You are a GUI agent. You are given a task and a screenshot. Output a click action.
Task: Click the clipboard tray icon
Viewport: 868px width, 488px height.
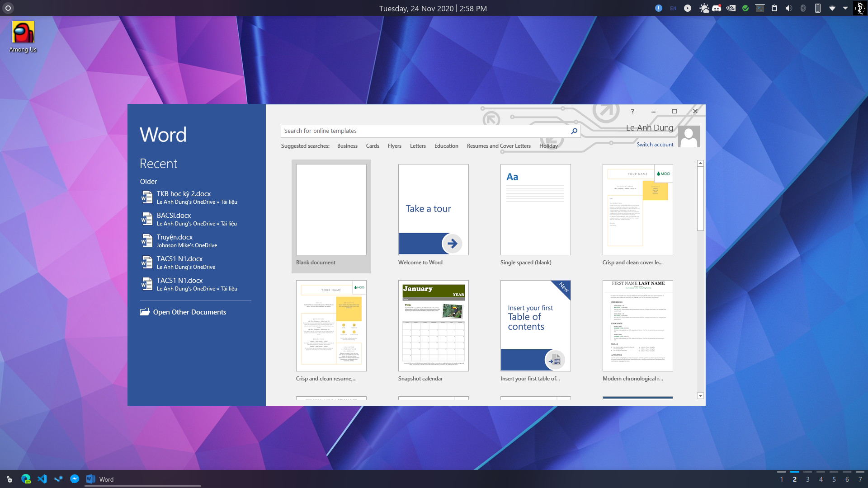coord(774,8)
